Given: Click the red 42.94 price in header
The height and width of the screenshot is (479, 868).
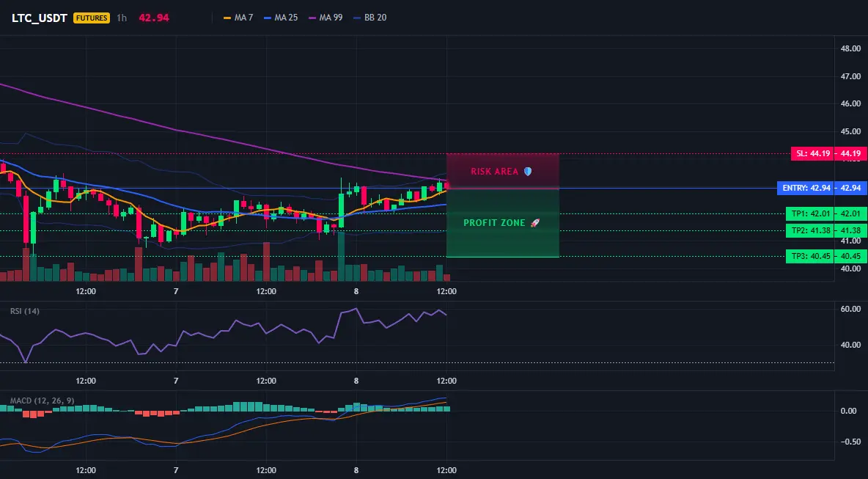Looking at the screenshot, I should (154, 18).
